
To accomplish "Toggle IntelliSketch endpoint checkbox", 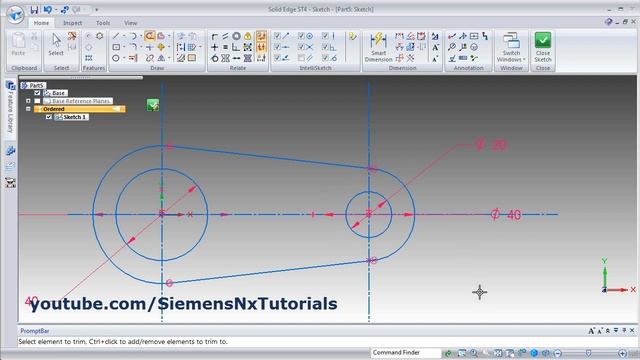I will coord(277,36).
